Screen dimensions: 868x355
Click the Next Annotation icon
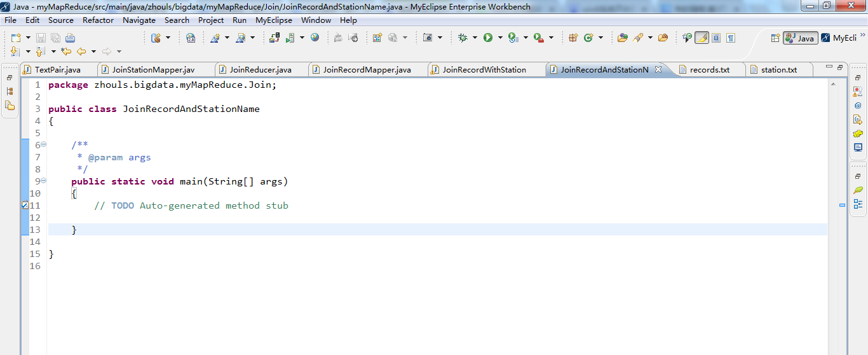point(15,52)
